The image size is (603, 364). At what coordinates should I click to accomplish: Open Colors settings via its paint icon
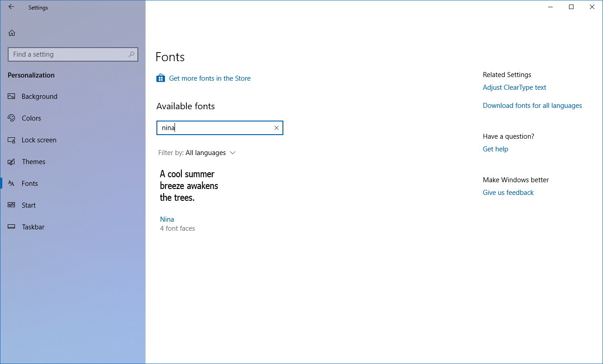(11, 118)
